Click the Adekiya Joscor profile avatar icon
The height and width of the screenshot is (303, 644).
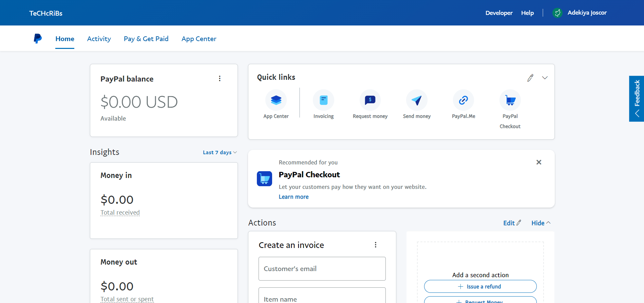pos(557,13)
